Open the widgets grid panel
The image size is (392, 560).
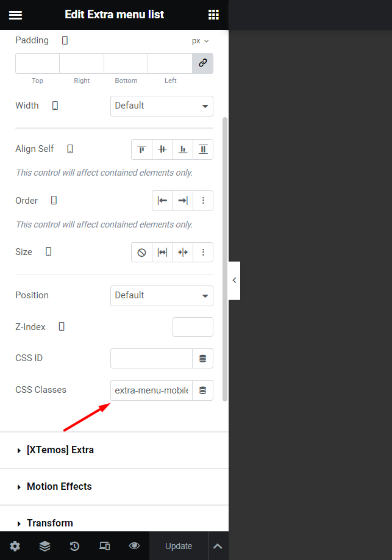click(213, 15)
